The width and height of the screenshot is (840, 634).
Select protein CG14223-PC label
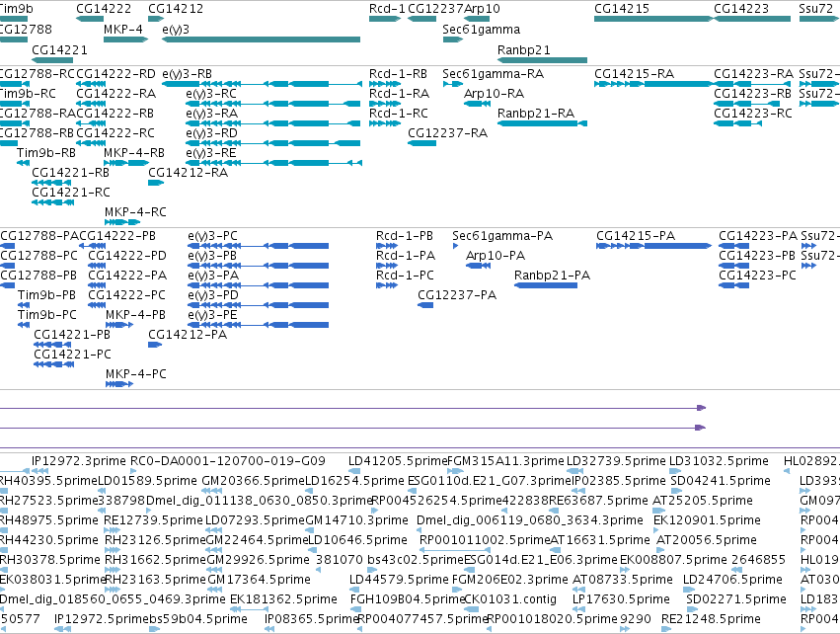[x=757, y=276]
